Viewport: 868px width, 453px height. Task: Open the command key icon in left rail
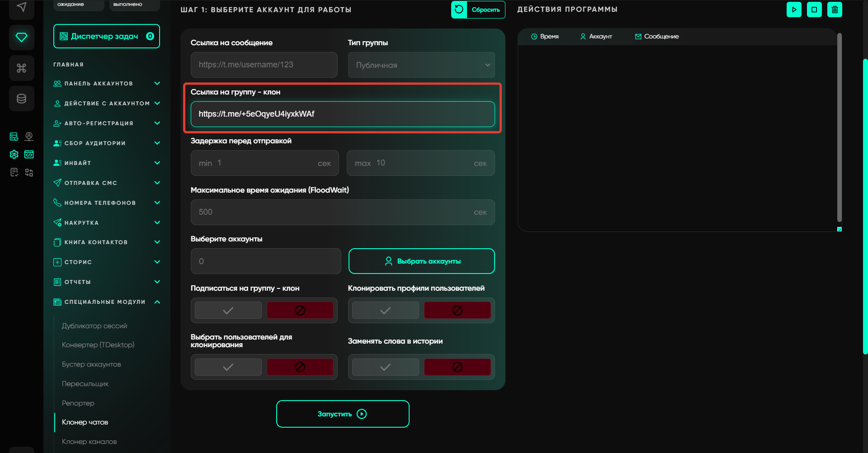pos(21,68)
